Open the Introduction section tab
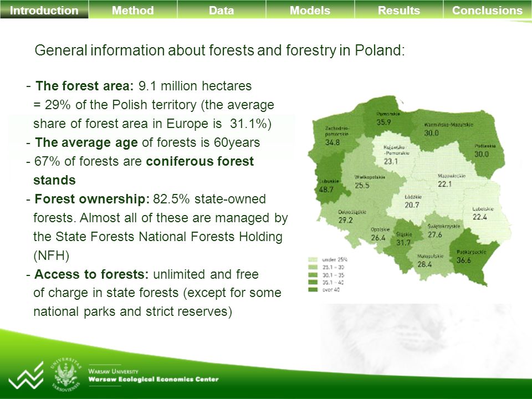532x399 pixels. tap(44, 9)
